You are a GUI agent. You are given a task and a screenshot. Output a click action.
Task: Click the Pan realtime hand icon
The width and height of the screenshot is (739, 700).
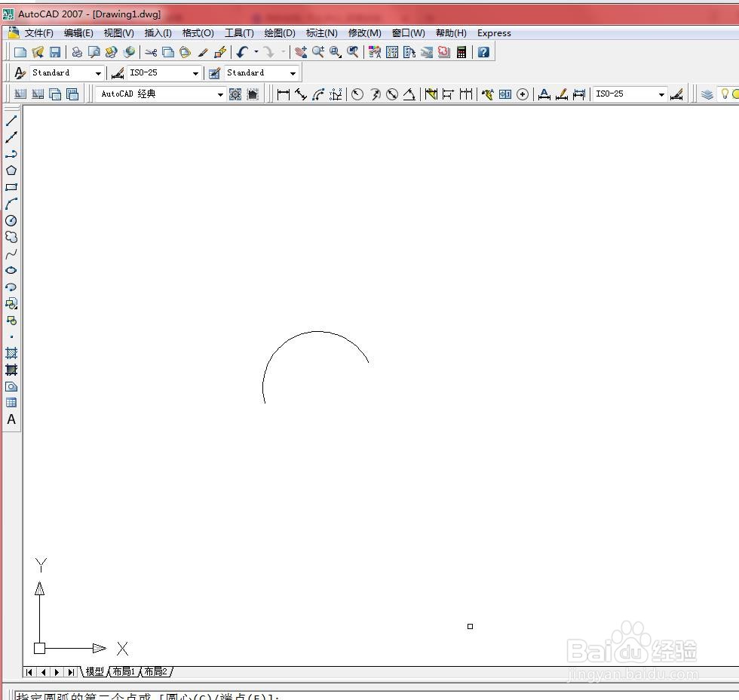[x=301, y=52]
